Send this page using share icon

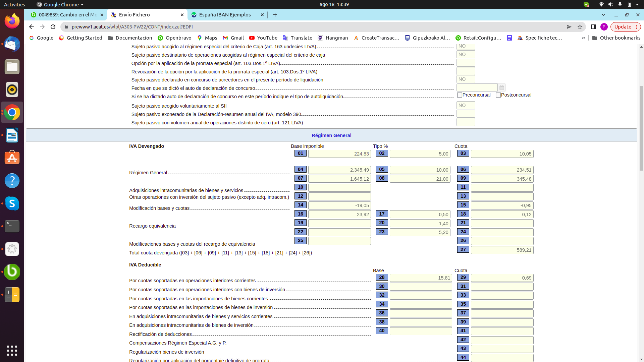569,27
